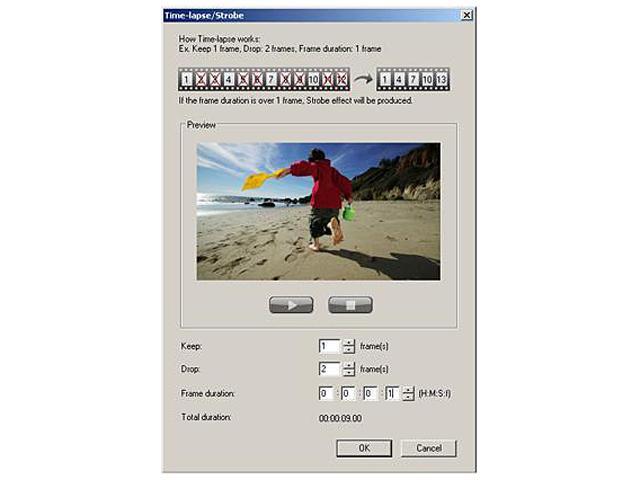Screen dimensions: 640x480
Task: Increase the Keep frames value
Action: click(x=349, y=343)
